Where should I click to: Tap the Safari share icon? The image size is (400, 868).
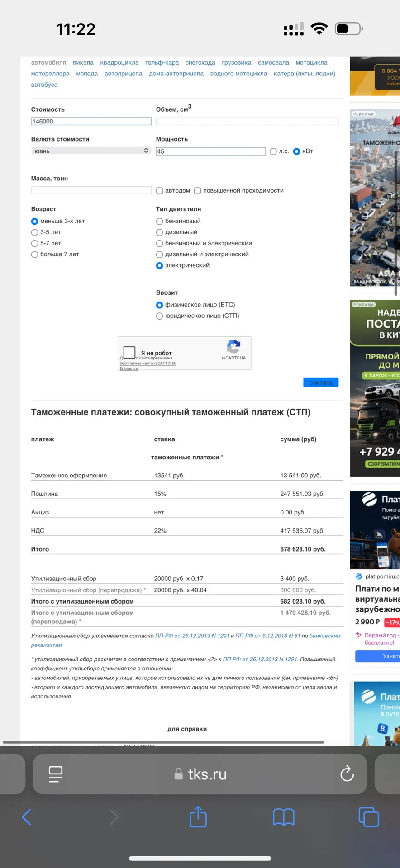pos(198,816)
